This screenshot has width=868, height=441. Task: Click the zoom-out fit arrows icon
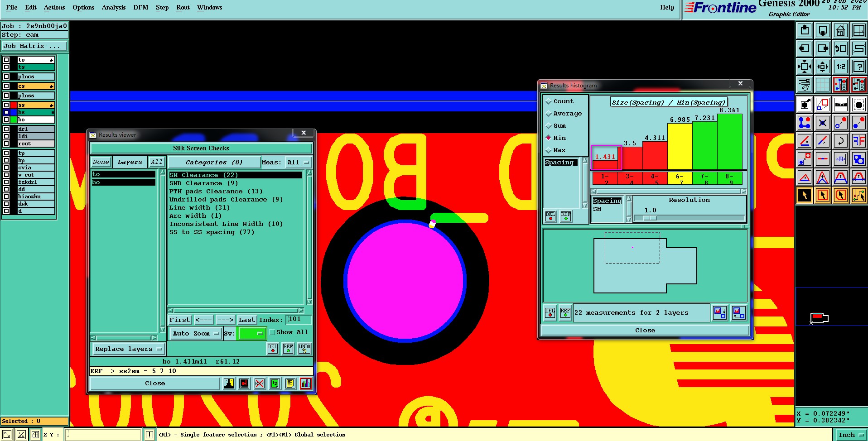tap(804, 67)
